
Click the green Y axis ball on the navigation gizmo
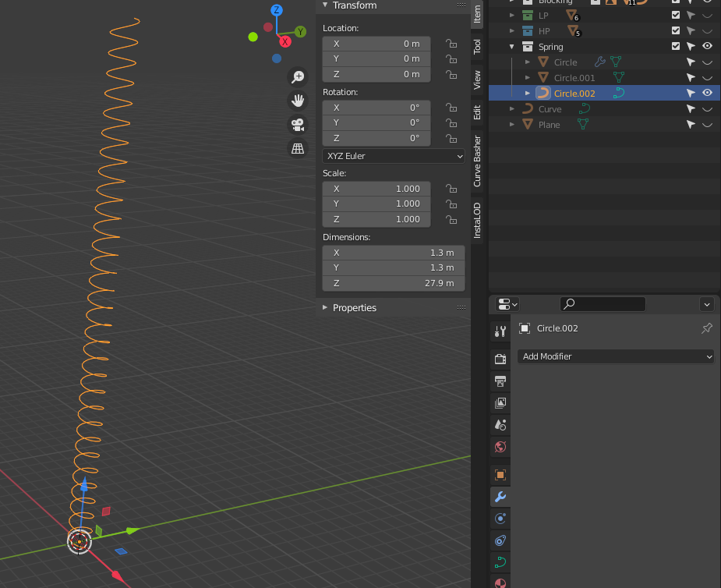(300, 32)
